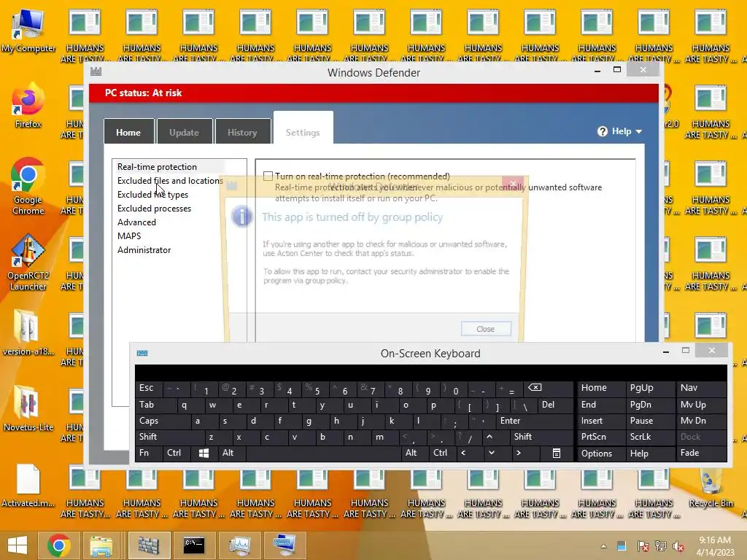This screenshot has height=560, width=747.
Task: Click Close button in policy dialog
Action: [486, 329]
